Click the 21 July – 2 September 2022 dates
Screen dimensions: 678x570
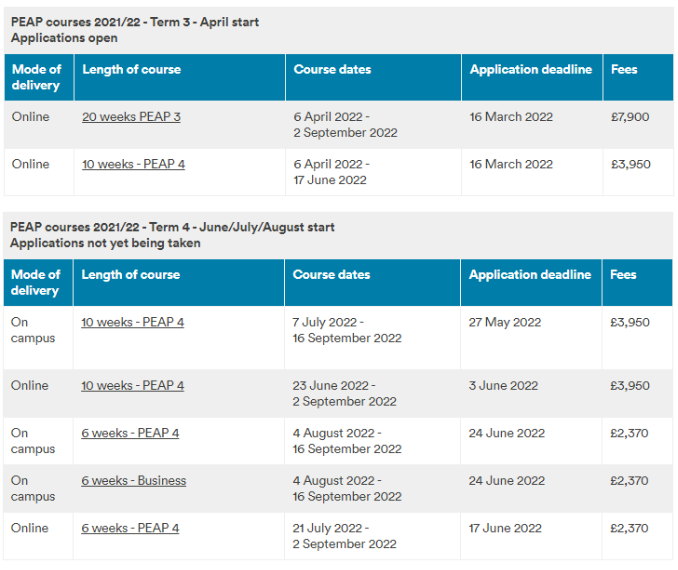tap(344, 536)
